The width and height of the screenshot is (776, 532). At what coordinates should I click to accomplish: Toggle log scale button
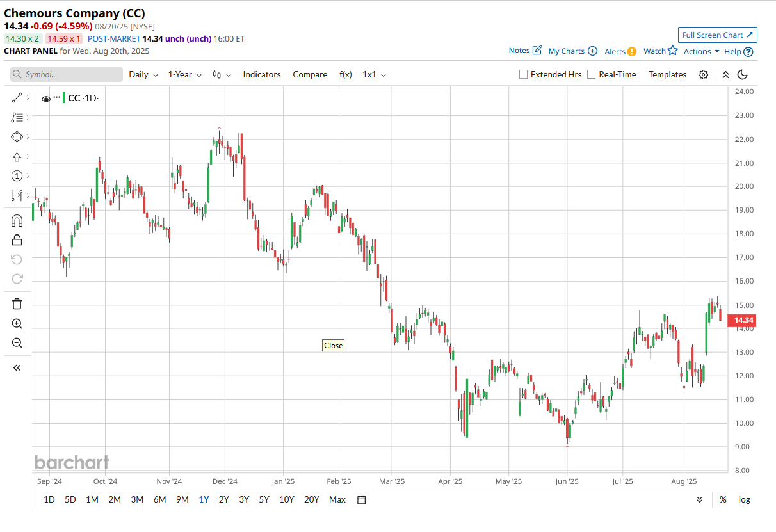(x=744, y=500)
